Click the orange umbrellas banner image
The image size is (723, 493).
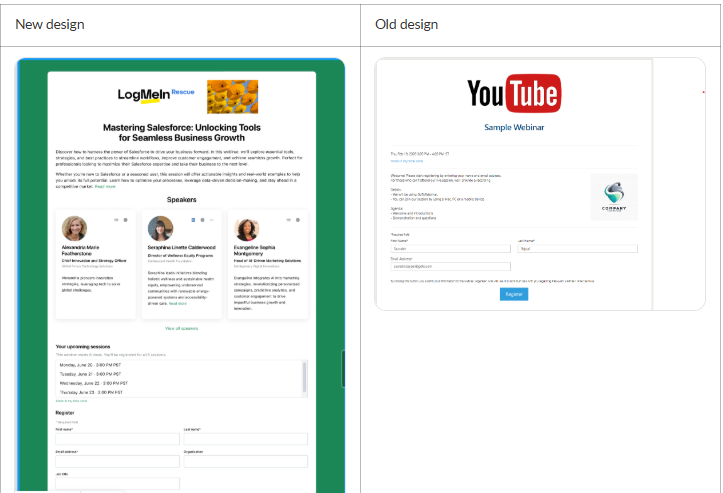click(x=232, y=96)
